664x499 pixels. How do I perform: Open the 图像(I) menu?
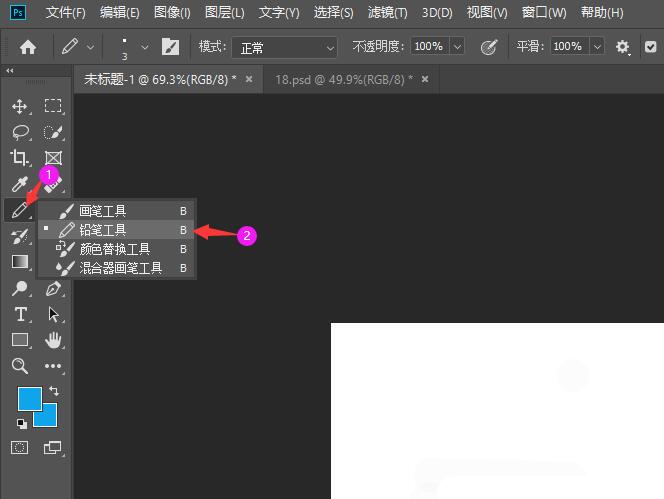click(172, 13)
